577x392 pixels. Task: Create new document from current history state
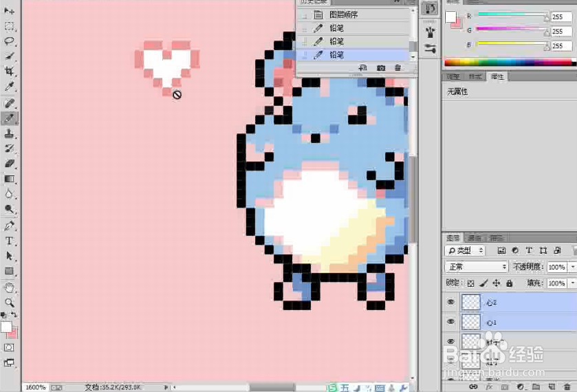[x=362, y=68]
